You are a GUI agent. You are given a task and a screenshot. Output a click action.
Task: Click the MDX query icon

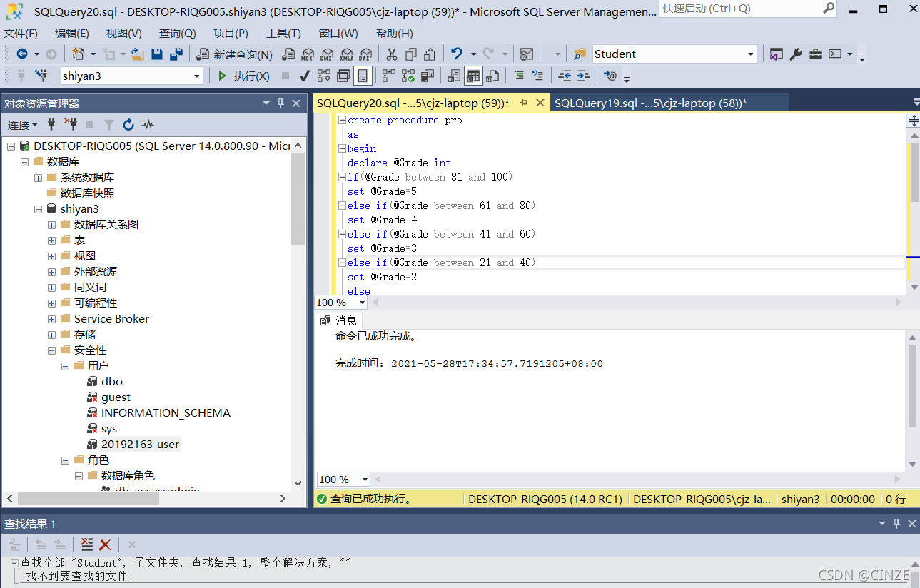coord(308,54)
